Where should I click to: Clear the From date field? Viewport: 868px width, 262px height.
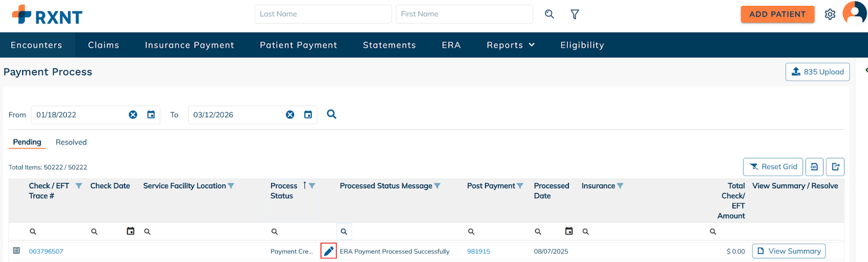click(x=133, y=115)
